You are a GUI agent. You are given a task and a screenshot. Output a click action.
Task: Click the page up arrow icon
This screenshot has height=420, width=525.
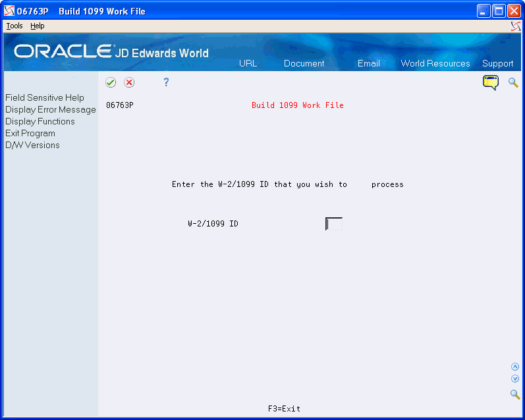[515, 367]
